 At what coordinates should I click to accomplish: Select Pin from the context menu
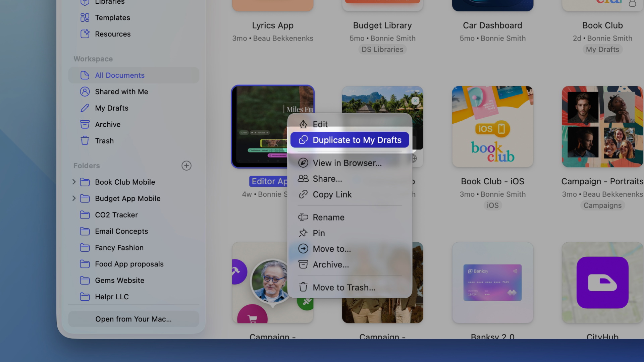click(350, 233)
